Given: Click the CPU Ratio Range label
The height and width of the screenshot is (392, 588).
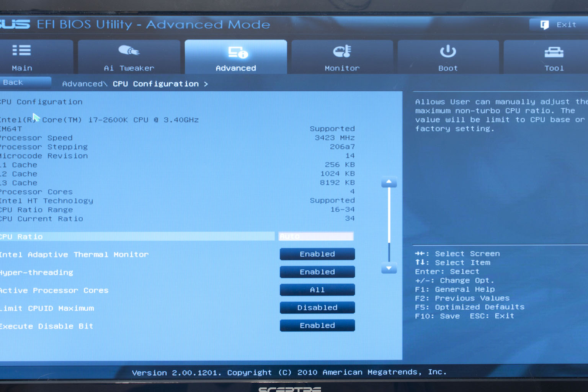Looking at the screenshot, I should click(36, 210).
